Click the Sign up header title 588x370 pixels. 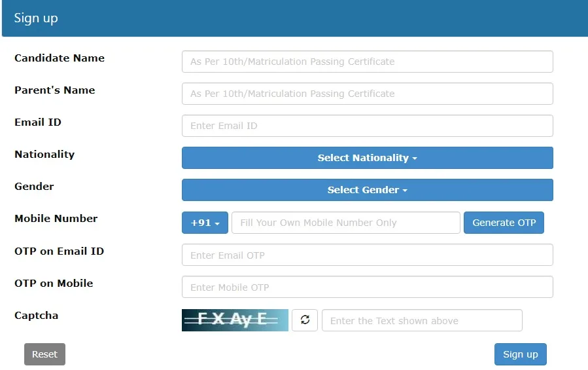click(x=36, y=18)
